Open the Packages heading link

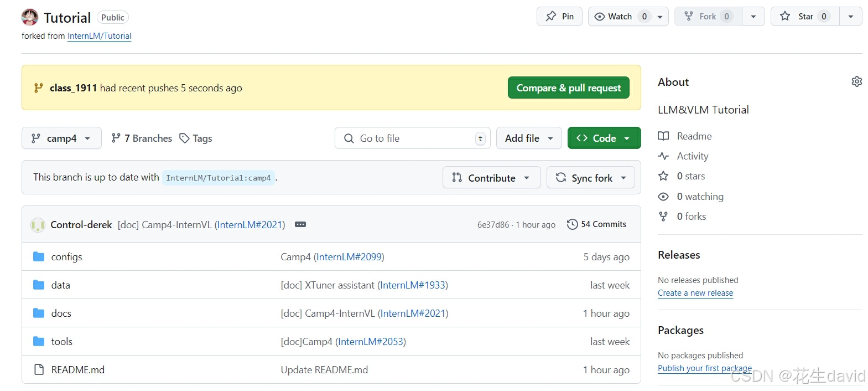pos(680,331)
